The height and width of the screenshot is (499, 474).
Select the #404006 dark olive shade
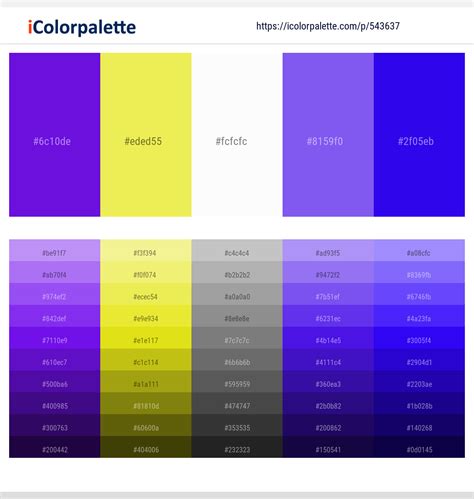tap(146, 447)
